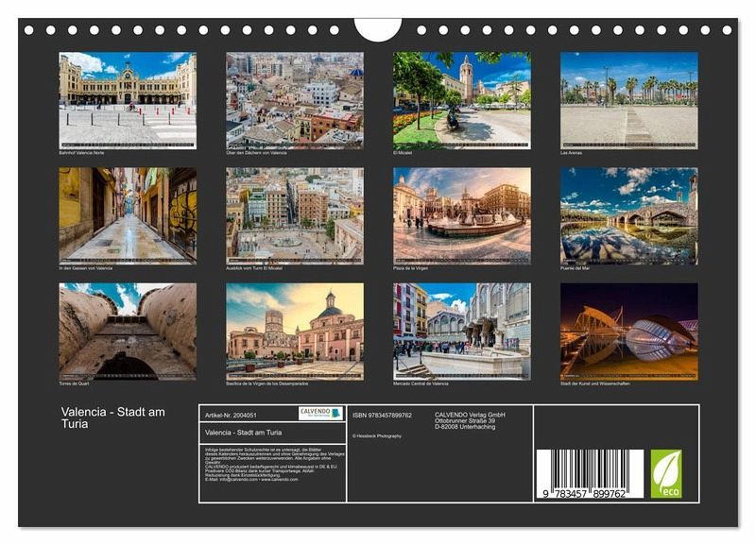Open the El Micalet tower photo

point(461,99)
